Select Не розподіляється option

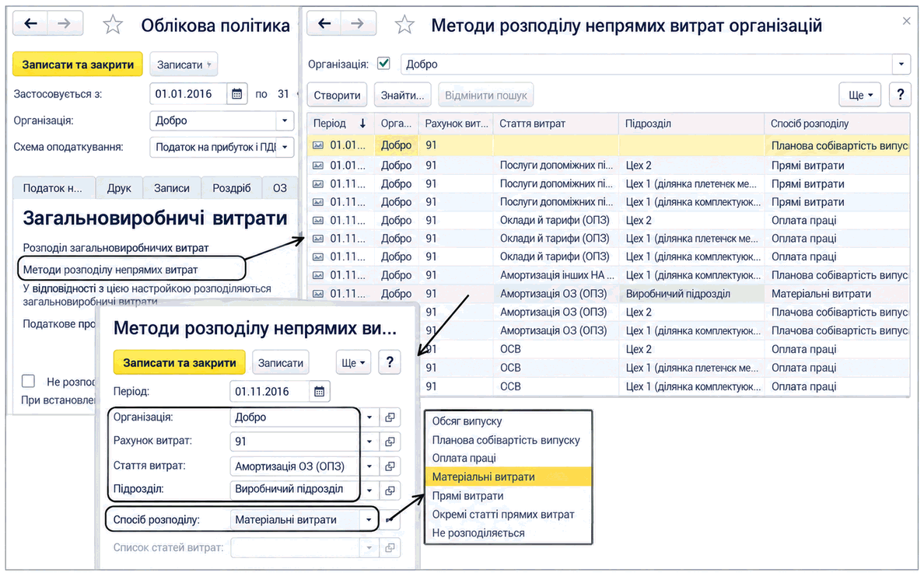(508, 533)
